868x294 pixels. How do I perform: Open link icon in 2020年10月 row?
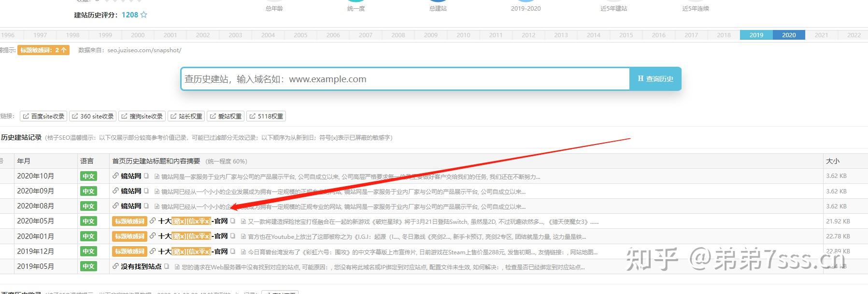(115, 176)
